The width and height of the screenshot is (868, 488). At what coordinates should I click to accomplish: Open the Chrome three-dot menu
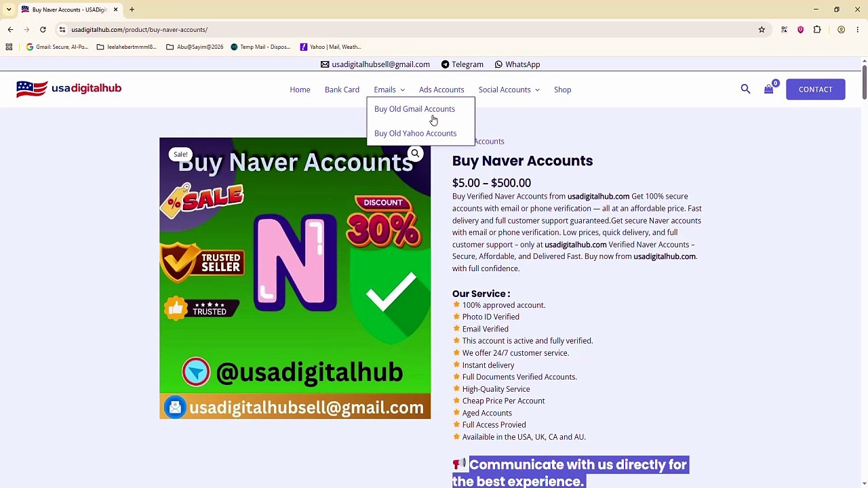coord(858,30)
